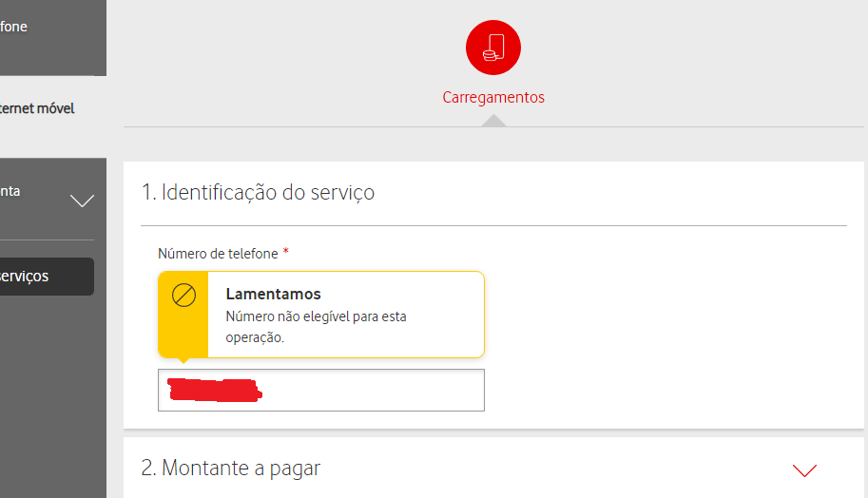868x498 pixels.
Task: Open the Internet móvel sidebar item
Action: 38,108
